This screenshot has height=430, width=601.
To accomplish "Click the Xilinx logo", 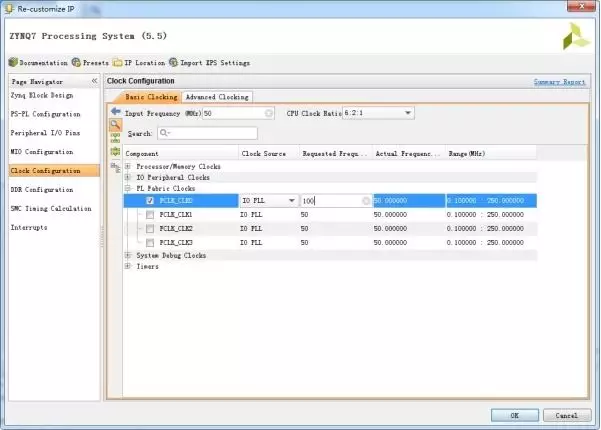I will click(576, 36).
